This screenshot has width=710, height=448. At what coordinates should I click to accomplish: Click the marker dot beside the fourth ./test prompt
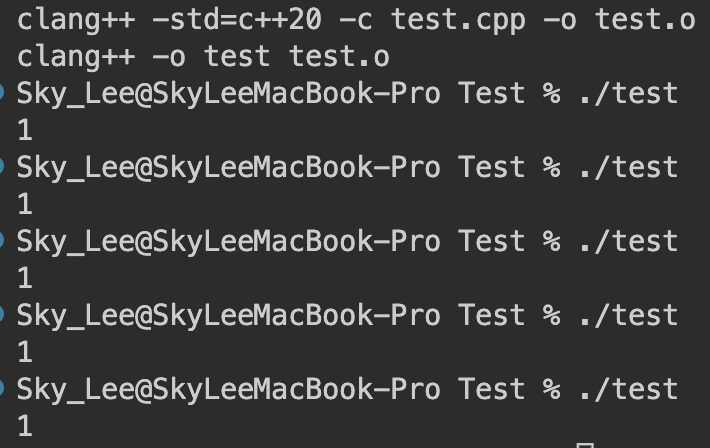tap(3, 315)
